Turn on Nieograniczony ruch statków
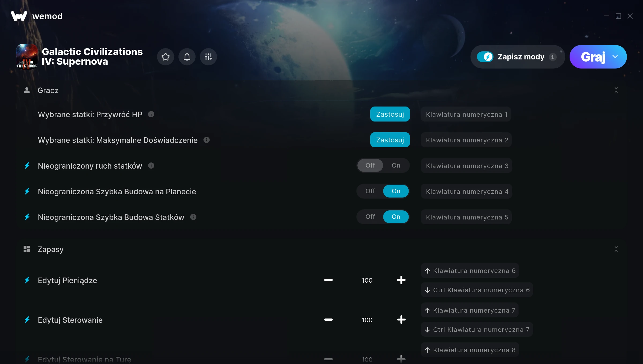 point(396,165)
